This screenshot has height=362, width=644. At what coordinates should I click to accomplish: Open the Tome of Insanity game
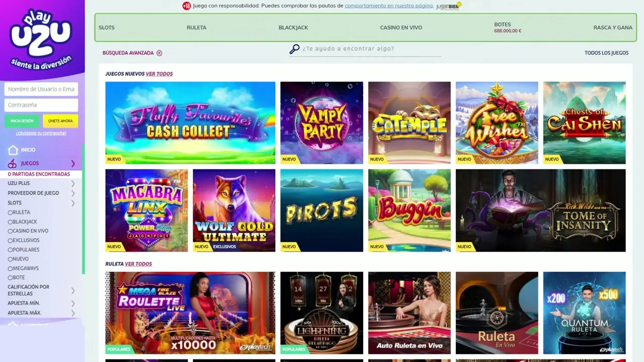pyautogui.click(x=541, y=210)
